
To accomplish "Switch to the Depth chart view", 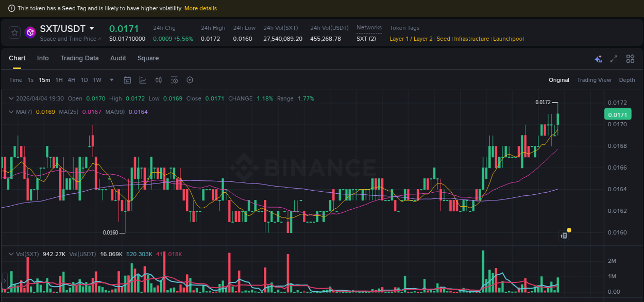I will click(x=627, y=80).
